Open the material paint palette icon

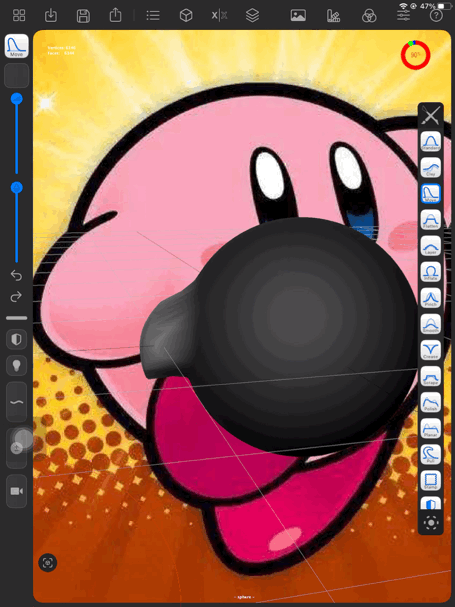pos(333,15)
